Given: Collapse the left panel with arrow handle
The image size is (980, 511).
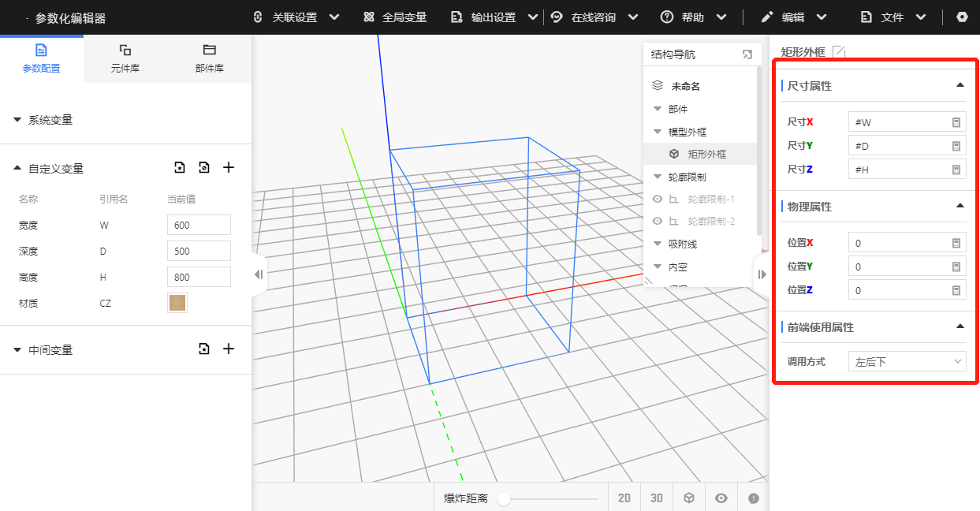Looking at the screenshot, I should [259, 274].
